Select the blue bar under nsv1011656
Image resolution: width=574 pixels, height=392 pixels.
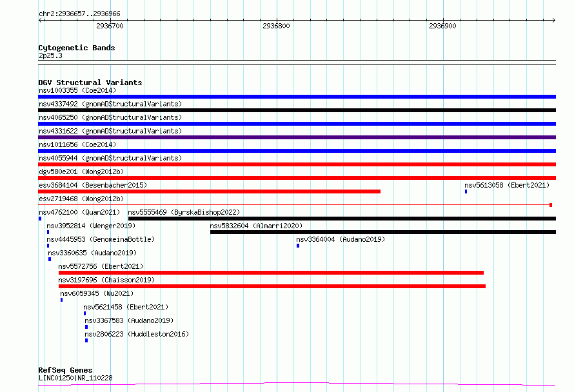coord(297,151)
